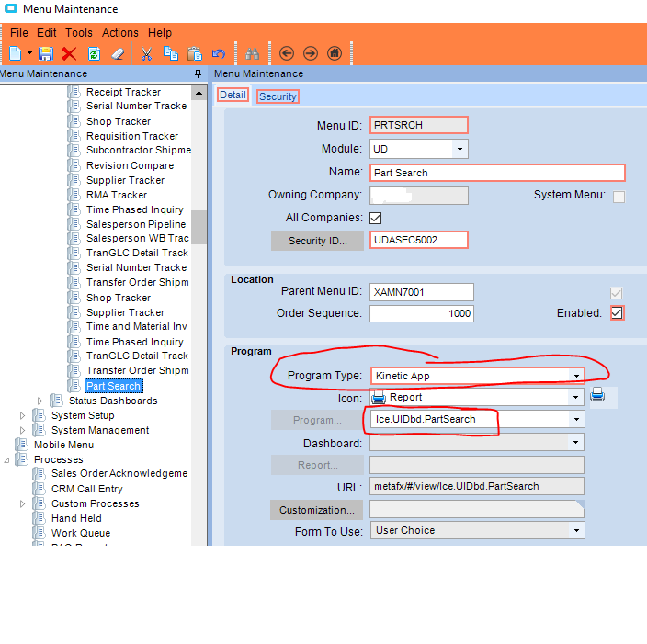Click the Report... button

click(x=317, y=465)
